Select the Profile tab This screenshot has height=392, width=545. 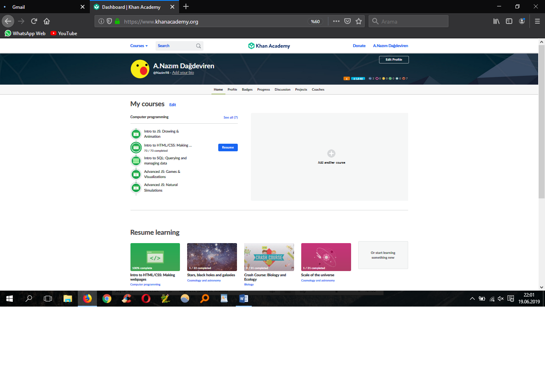pos(232,89)
